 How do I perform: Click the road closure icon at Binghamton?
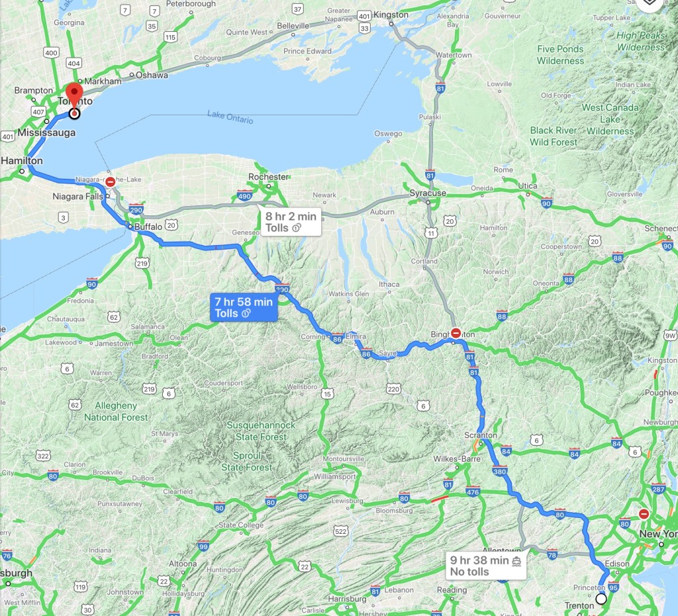(x=456, y=333)
